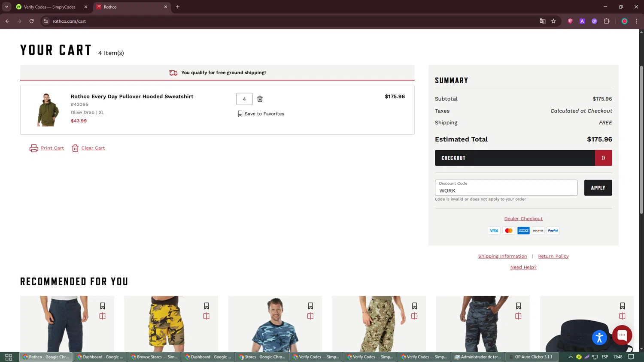Click the Need Help? link
The image size is (644, 362).
(x=523, y=267)
